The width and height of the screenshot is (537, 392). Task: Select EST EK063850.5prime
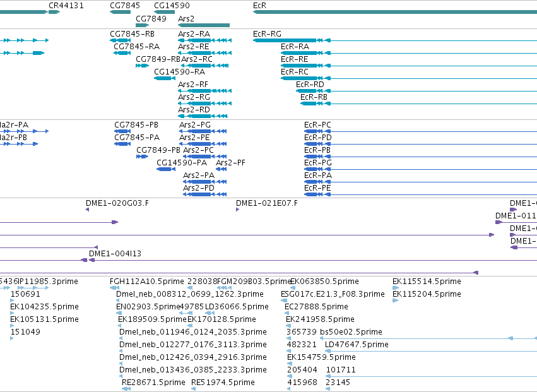pos(324,282)
